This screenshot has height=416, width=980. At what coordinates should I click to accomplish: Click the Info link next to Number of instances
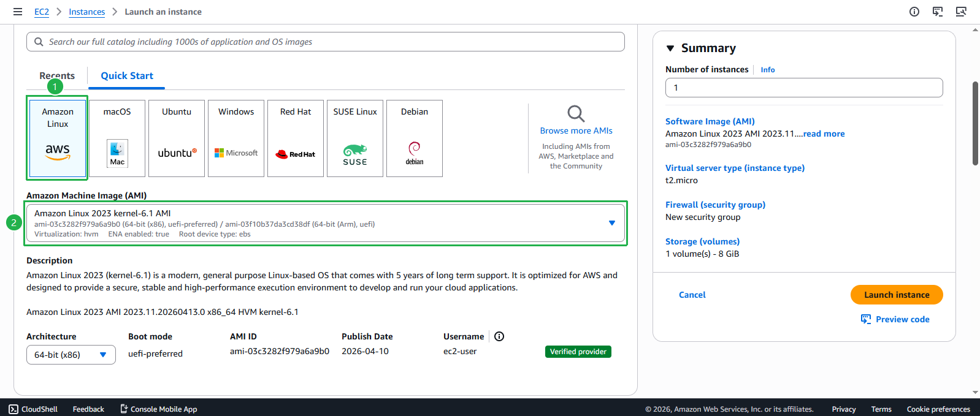point(768,70)
